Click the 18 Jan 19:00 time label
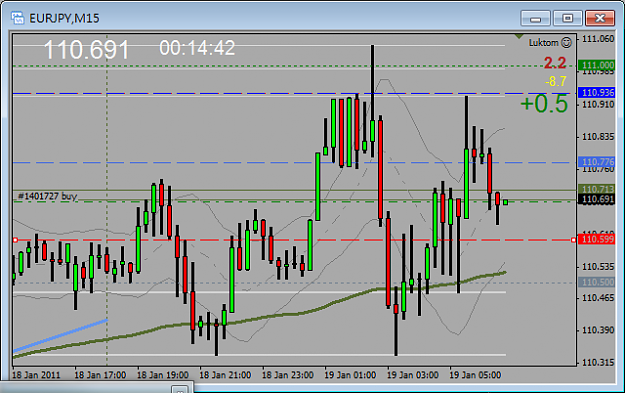625x393 pixels. [163, 375]
